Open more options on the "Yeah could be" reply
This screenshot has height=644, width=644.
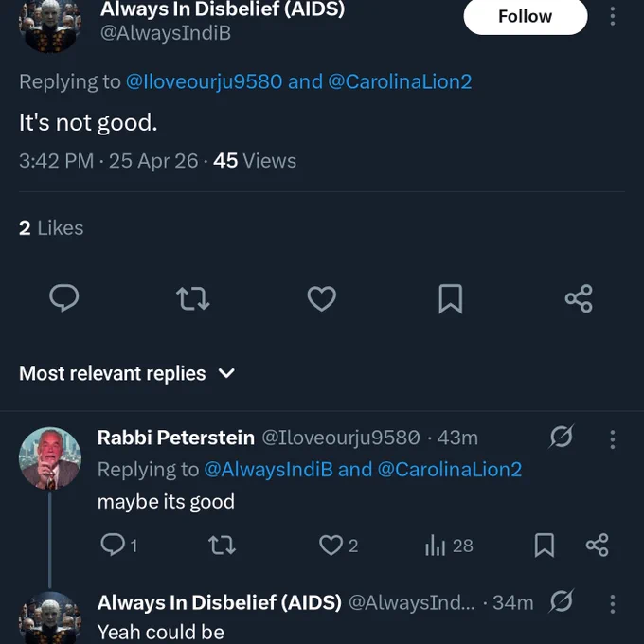613,604
